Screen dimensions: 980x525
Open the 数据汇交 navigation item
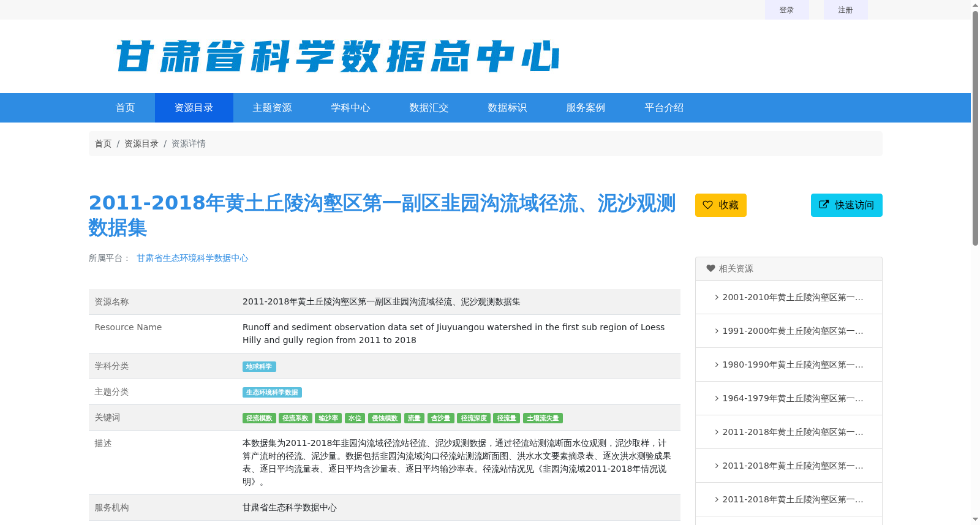[429, 108]
